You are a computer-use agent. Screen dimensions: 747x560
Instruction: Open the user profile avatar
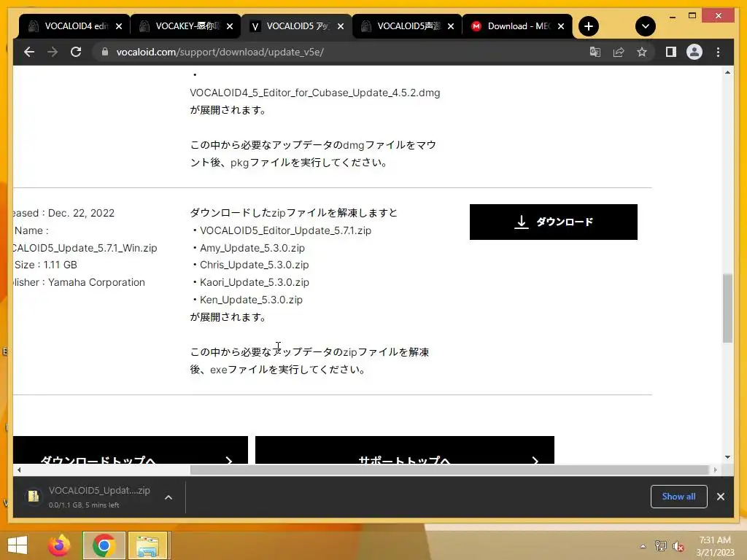point(694,52)
